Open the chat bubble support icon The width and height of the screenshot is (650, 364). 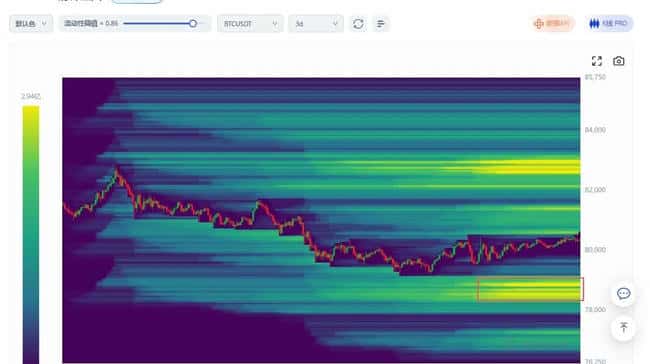pos(623,294)
